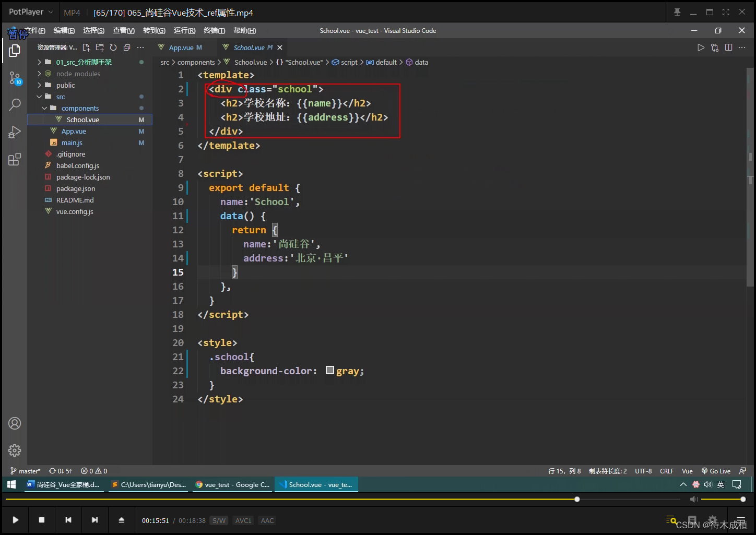Refresh the explorer file tree

click(x=113, y=47)
